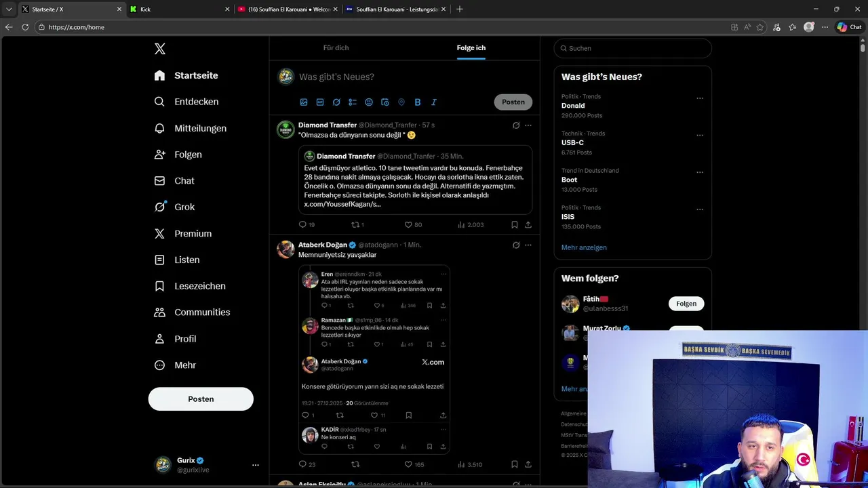Click the grey Posten composer button

click(513, 102)
